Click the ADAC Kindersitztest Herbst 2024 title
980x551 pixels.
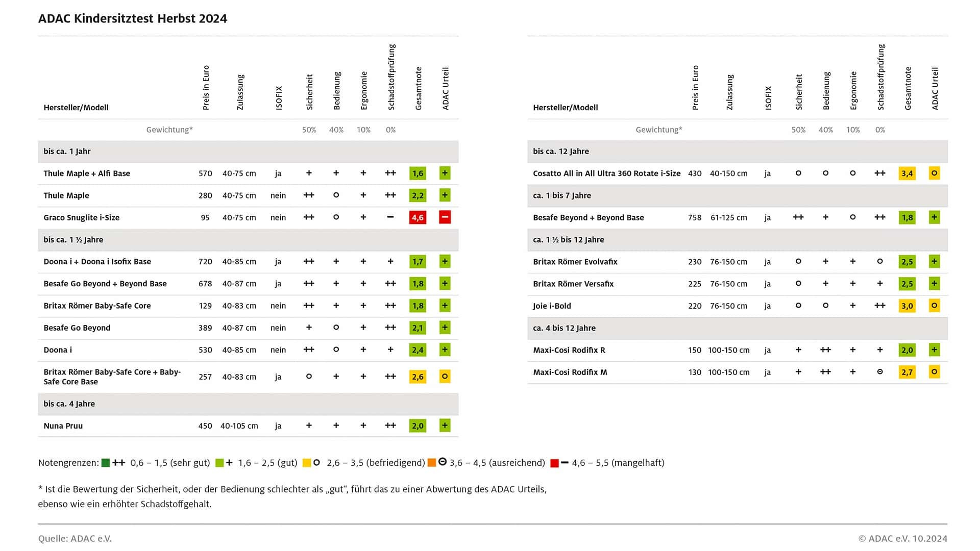[133, 19]
